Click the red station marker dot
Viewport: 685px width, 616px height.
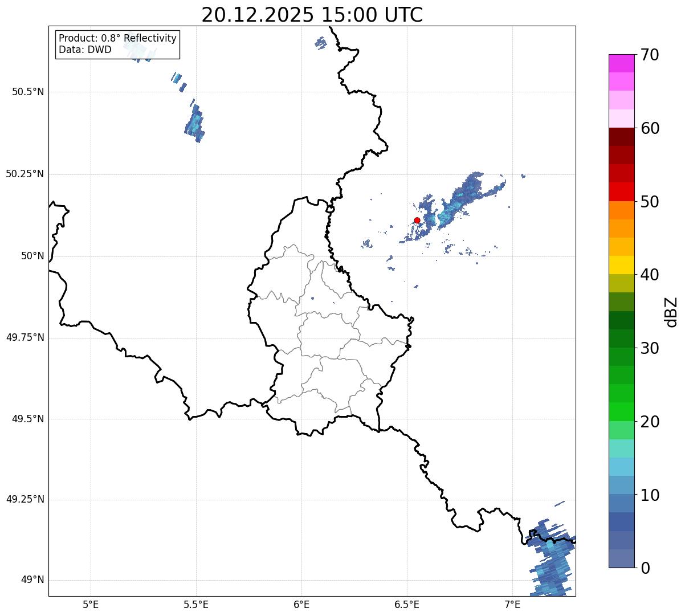click(x=417, y=220)
